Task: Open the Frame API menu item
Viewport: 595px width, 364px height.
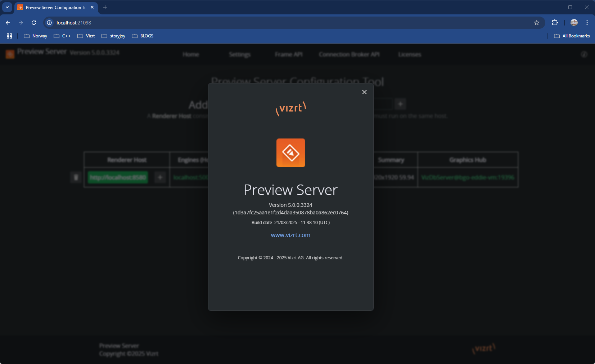Action: coord(289,54)
